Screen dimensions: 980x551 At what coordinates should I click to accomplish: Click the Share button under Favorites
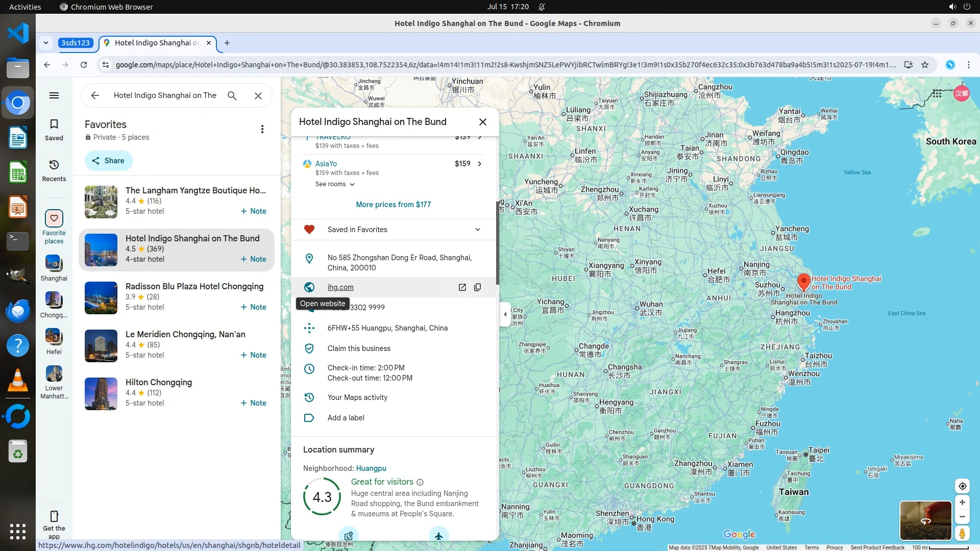(x=108, y=161)
